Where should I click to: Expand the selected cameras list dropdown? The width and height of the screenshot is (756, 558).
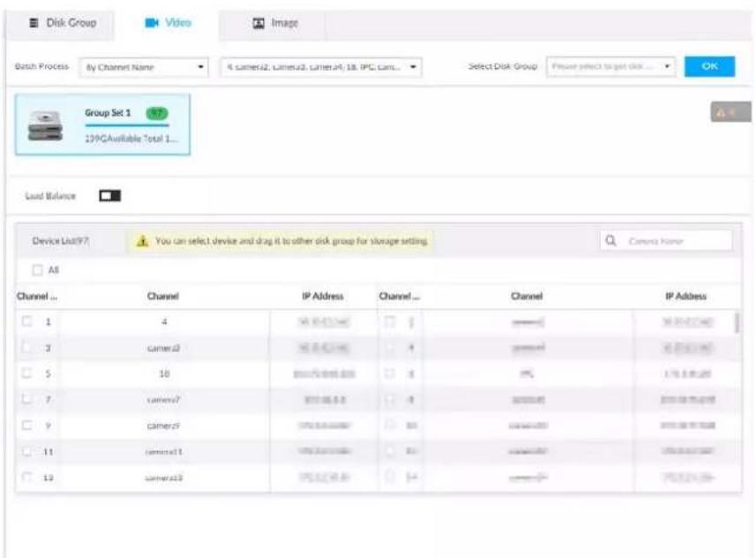pyautogui.click(x=321, y=67)
